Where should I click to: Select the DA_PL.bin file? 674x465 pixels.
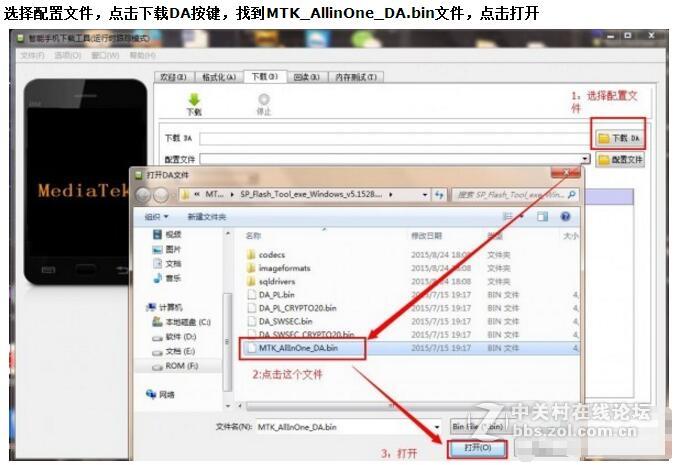[277, 295]
